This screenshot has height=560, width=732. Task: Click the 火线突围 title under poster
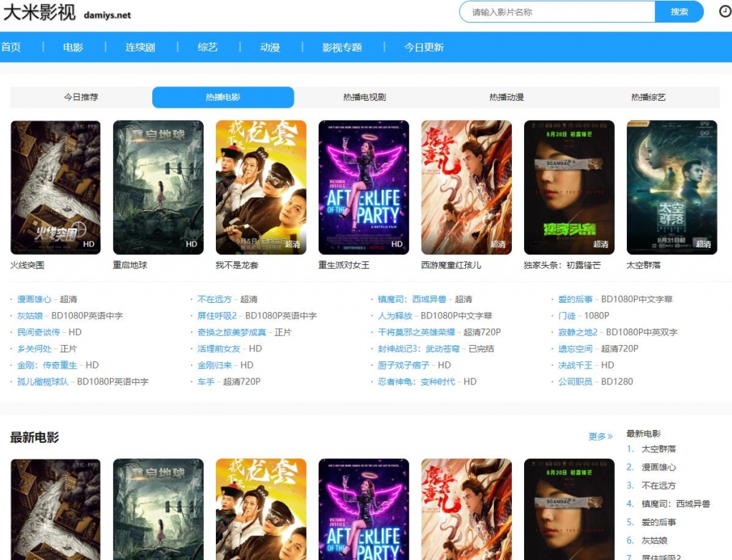(28, 265)
